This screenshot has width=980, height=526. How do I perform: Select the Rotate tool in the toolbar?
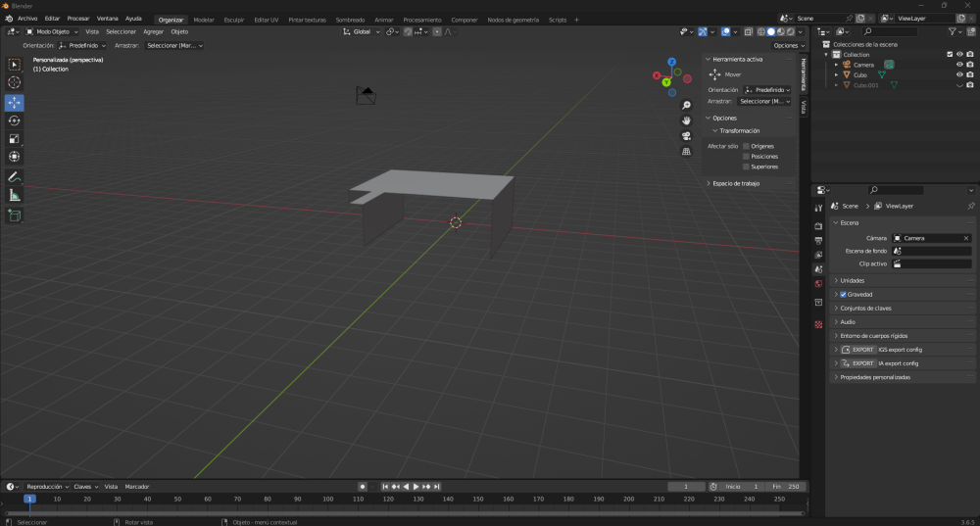coord(15,120)
